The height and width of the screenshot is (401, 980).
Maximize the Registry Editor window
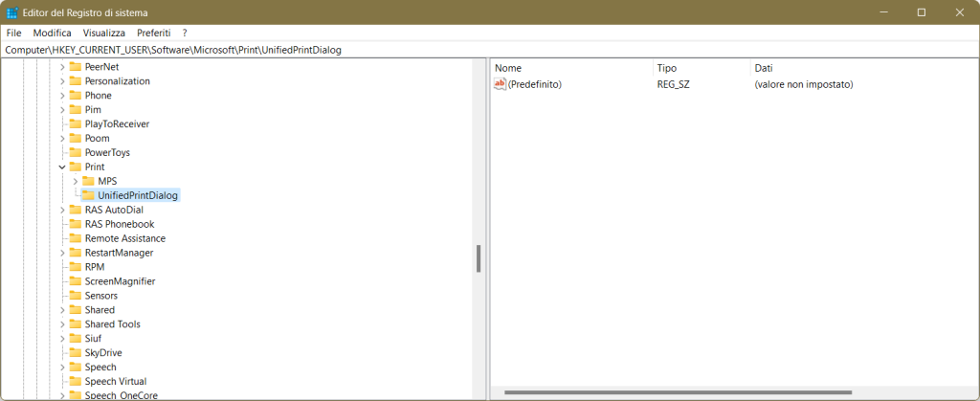coord(922,12)
